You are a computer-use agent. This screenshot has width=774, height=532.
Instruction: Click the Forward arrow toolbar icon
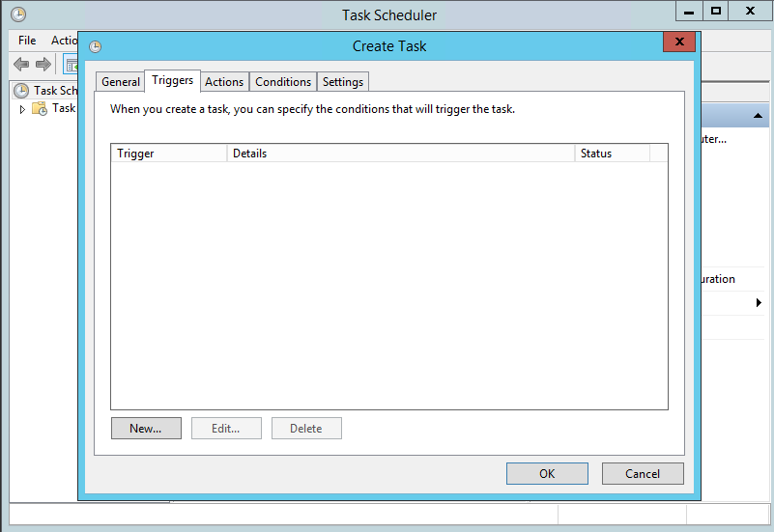43,64
